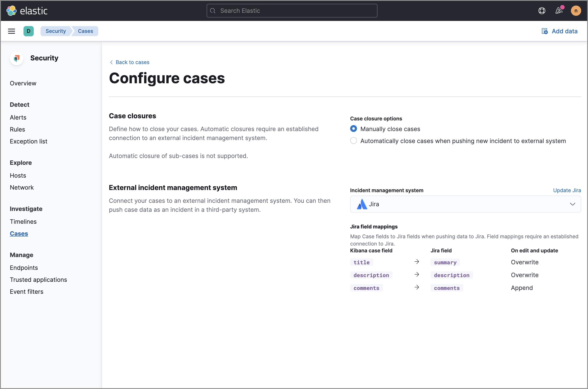This screenshot has height=389, width=588.
Task: Select the 'Automatically close cases' option circle
Action: point(354,140)
